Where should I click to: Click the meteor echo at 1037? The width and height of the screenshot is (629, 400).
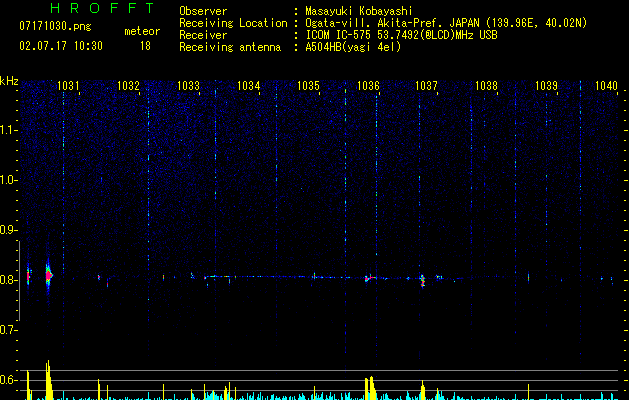pos(422,280)
